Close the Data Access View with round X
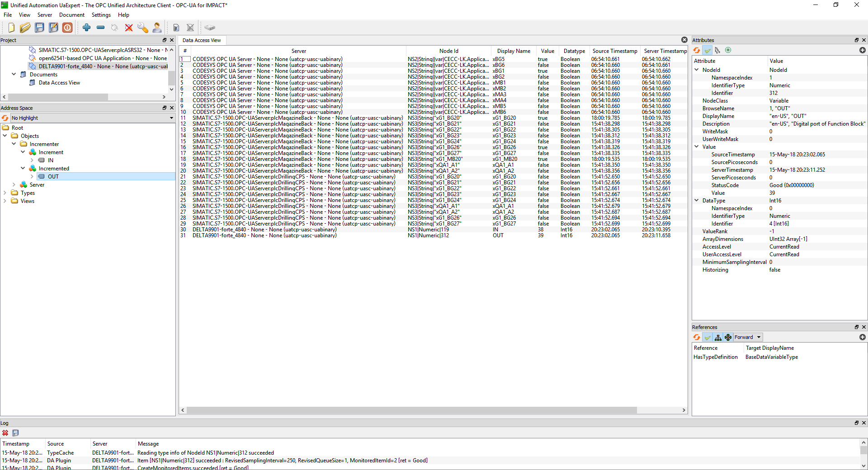Viewport: 868px width, 470px height. (684, 40)
